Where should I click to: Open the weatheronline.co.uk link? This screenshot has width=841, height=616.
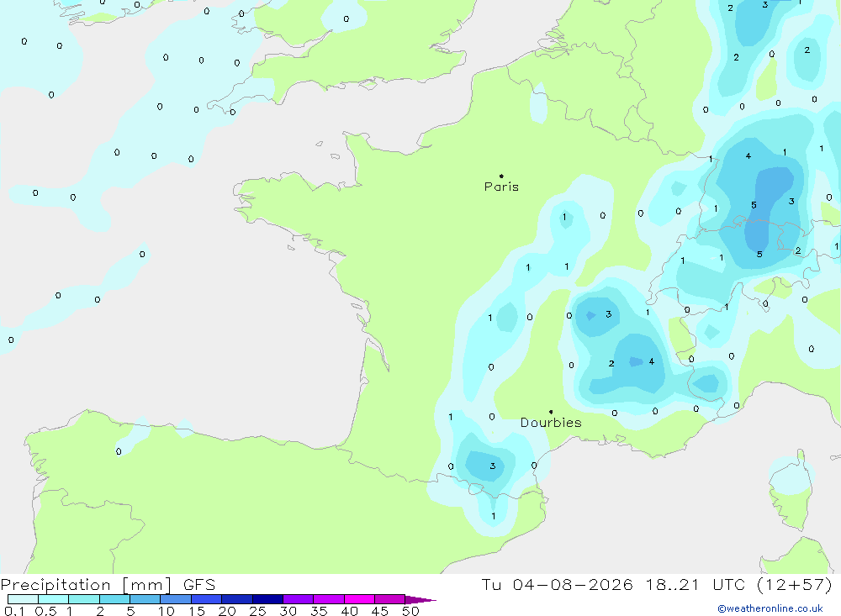(x=770, y=608)
